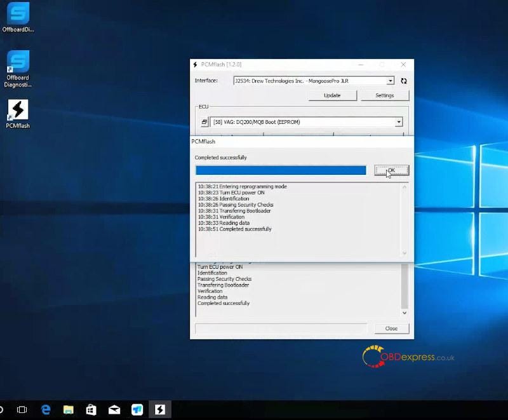508x420 pixels.
Task: Select log line '10:38:21 Entering reprogramming mode'
Action: [x=243, y=186]
